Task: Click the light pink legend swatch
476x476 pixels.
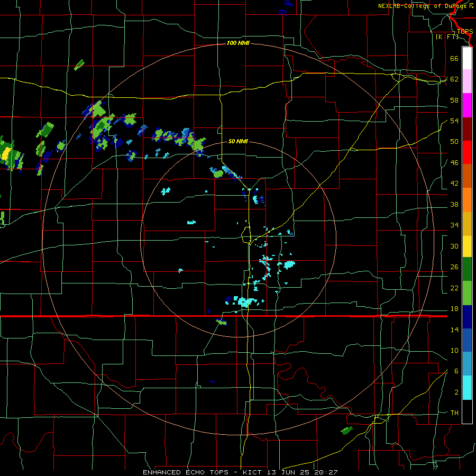Action: [x=467, y=81]
